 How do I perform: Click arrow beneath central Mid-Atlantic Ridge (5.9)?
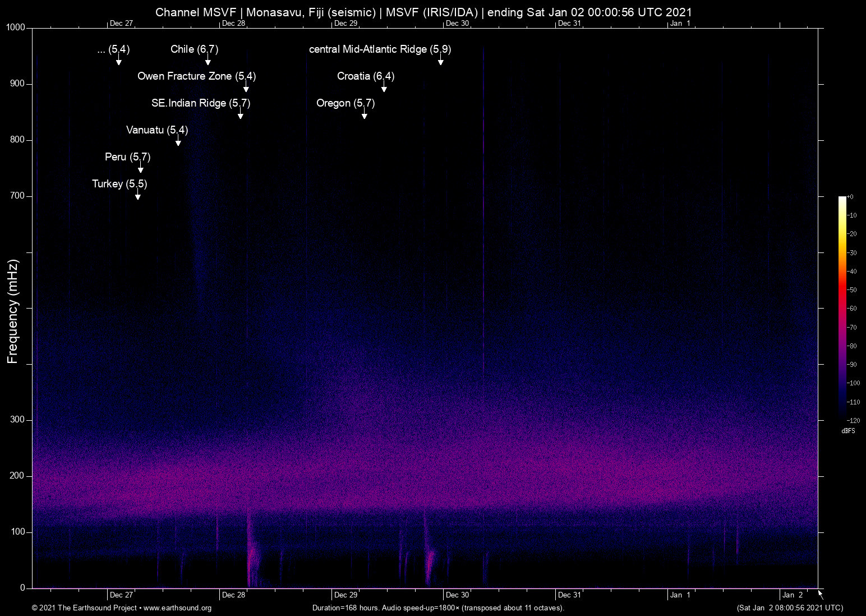[x=441, y=61]
